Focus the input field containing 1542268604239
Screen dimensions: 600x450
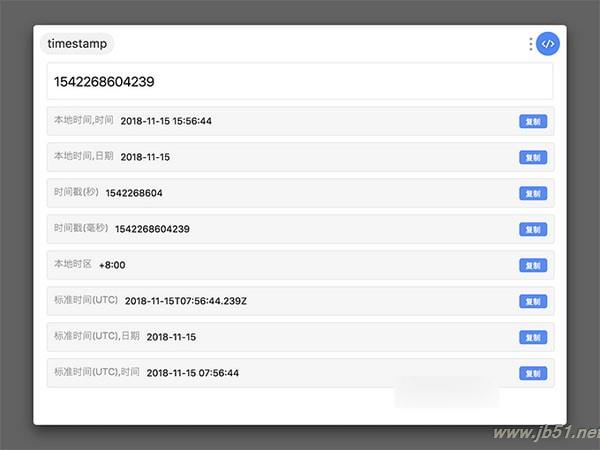point(300,82)
